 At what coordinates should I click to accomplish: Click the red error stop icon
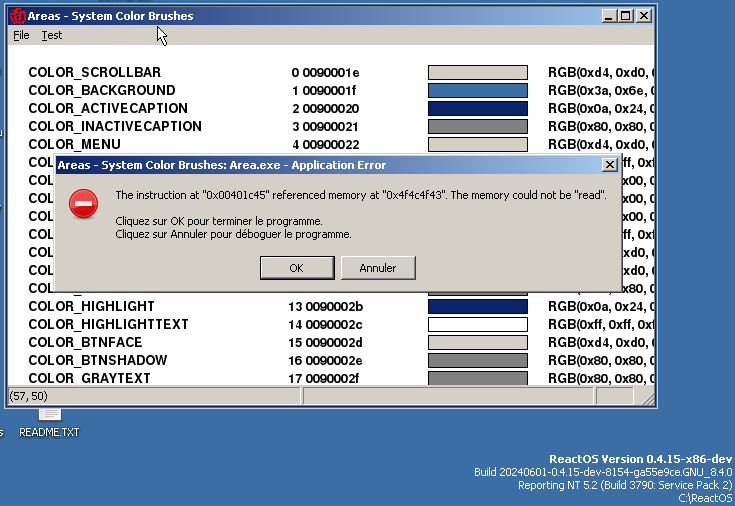[83, 204]
